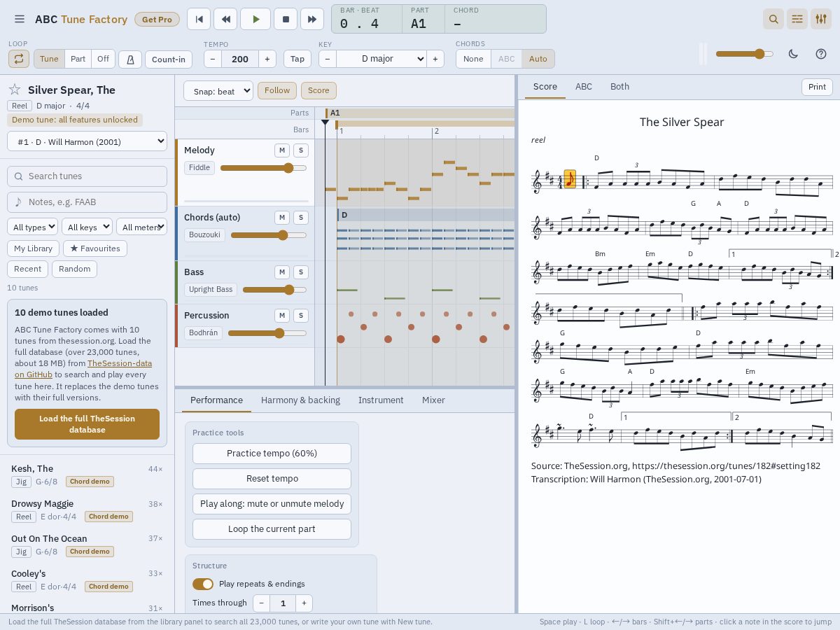Image resolution: width=840 pixels, height=630 pixels.
Task: Open the search magnifier icon in the top bar
Action: [x=773, y=20]
